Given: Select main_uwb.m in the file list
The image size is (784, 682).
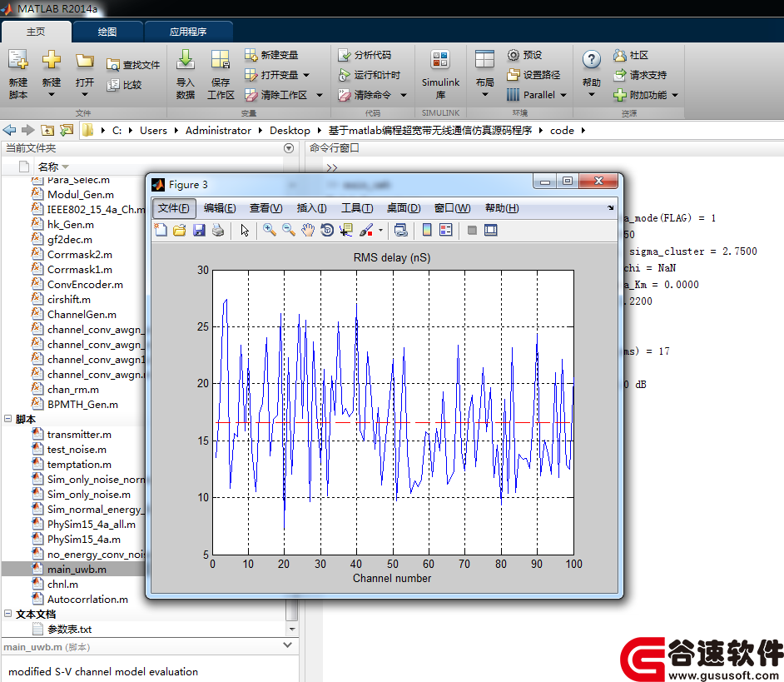Looking at the screenshot, I should [77, 570].
